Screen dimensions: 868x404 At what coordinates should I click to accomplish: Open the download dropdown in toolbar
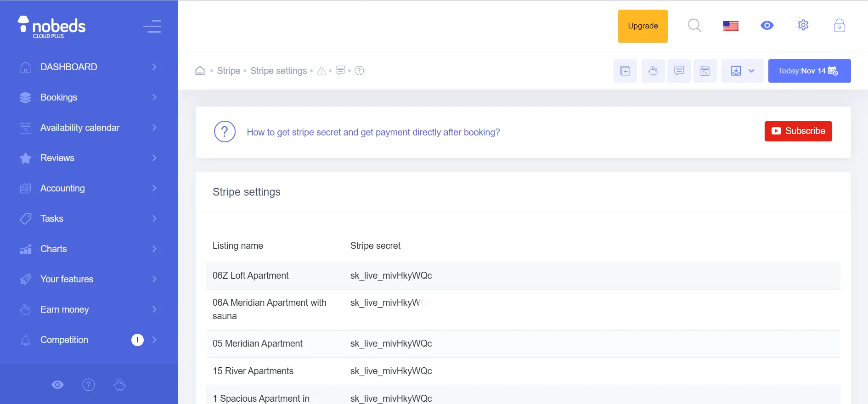[x=743, y=71]
